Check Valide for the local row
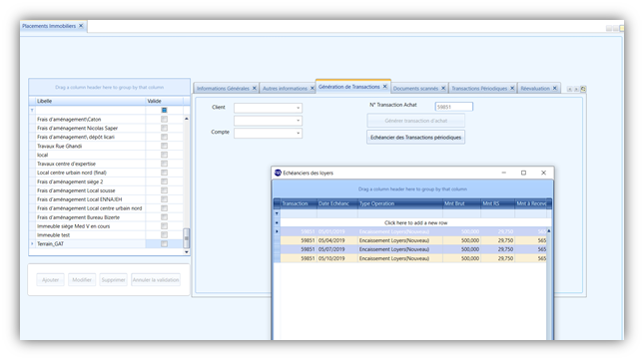Image resolution: width=644 pixels, height=360 pixels. tap(164, 155)
